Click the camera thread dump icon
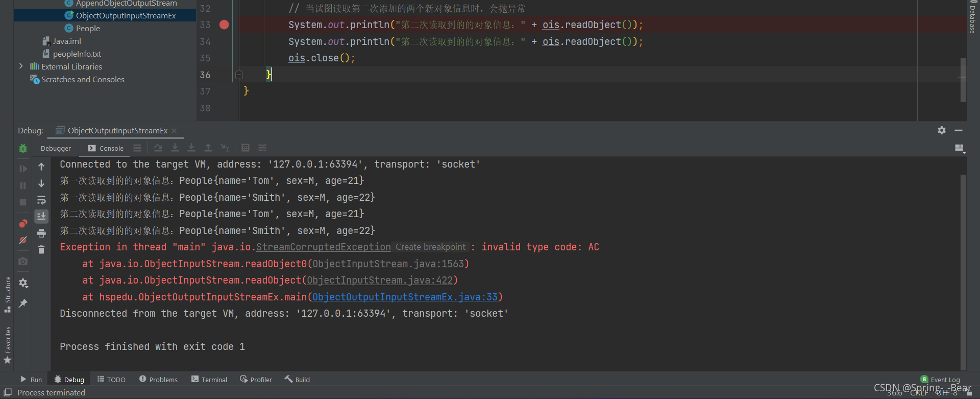Image resolution: width=980 pixels, height=399 pixels. [23, 261]
